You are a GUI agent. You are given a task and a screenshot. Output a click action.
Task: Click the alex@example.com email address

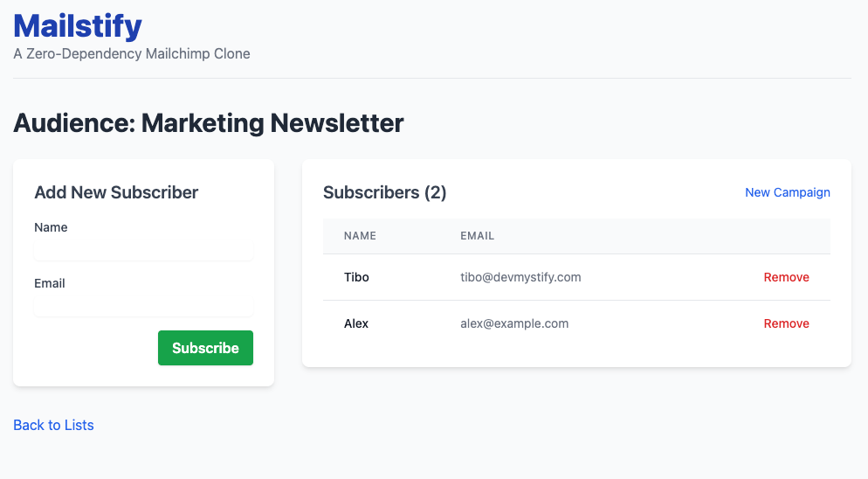[514, 323]
